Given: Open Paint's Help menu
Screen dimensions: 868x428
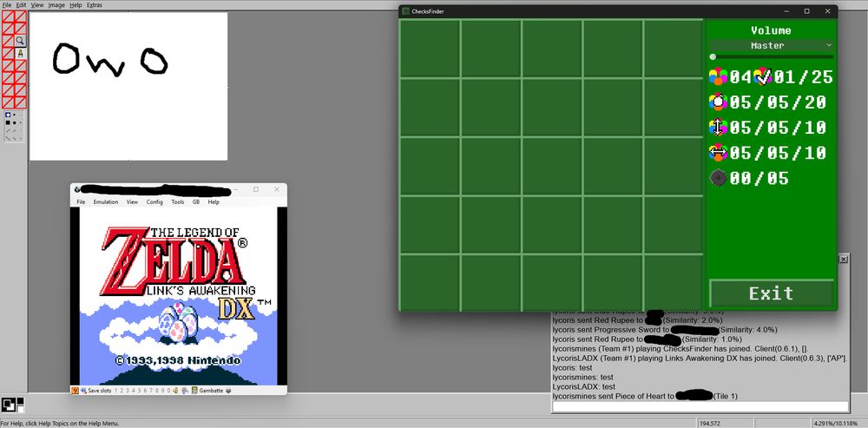Looking at the screenshot, I should [x=76, y=5].
